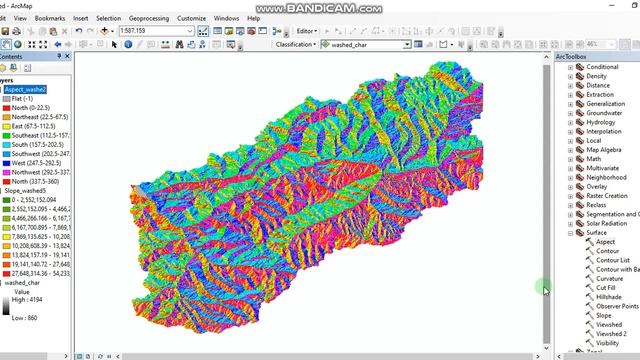Click the Add Data icon

click(x=104, y=31)
